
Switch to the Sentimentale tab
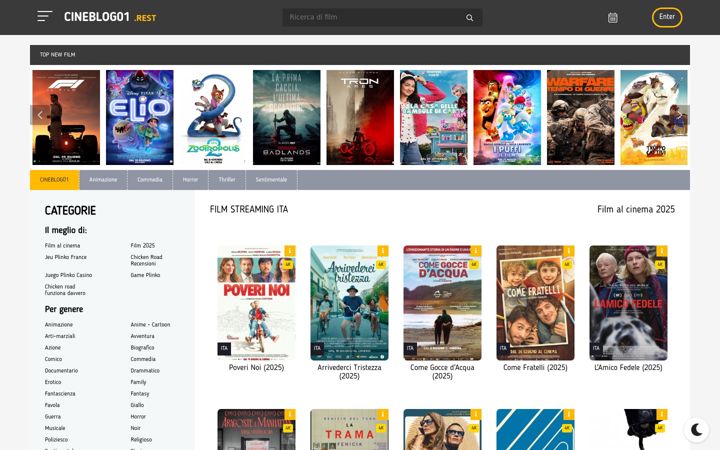271,180
